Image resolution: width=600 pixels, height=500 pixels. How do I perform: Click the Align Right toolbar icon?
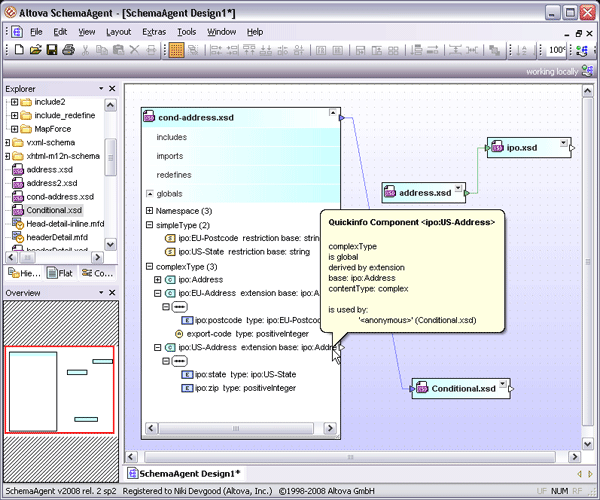(232, 50)
